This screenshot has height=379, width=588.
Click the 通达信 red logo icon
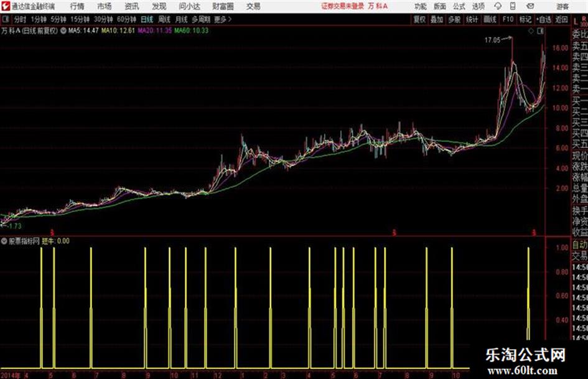[x=5, y=6]
